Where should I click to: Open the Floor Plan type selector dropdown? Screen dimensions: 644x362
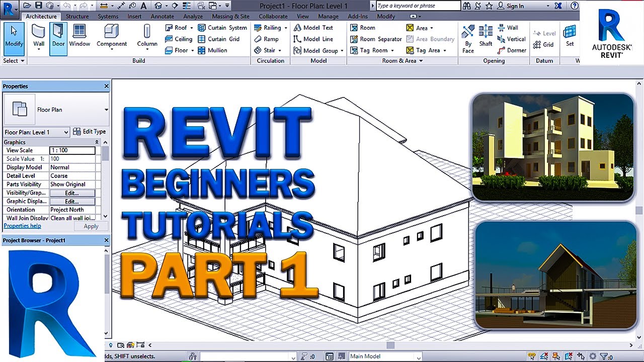tap(106, 110)
